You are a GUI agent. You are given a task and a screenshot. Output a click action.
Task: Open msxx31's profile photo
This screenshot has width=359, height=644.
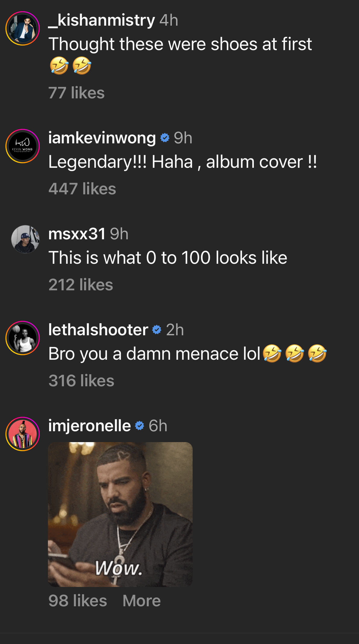(25, 239)
